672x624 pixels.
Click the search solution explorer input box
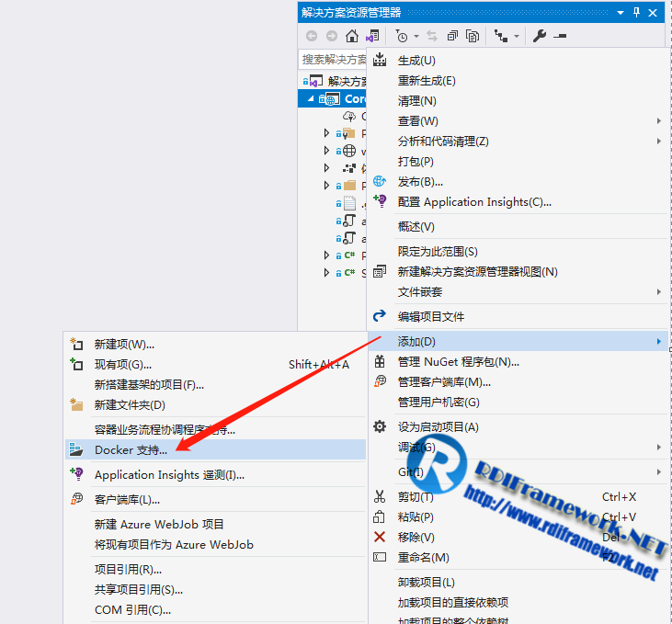[332, 59]
